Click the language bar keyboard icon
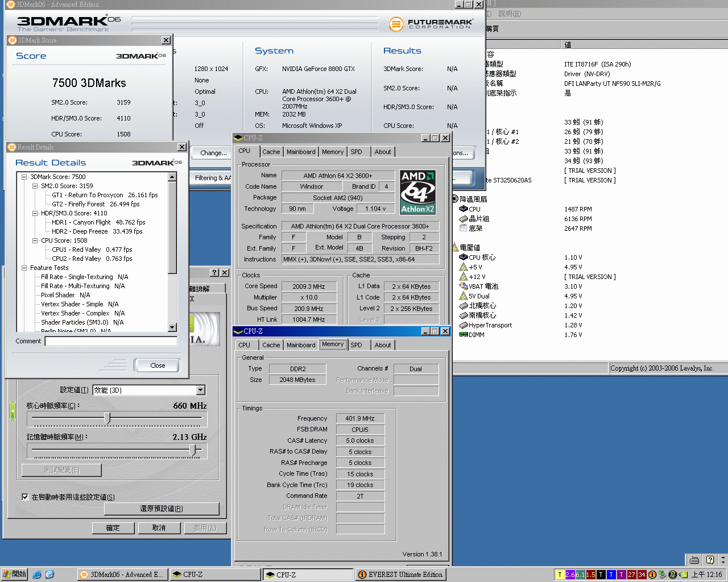This screenshot has width=728, height=582. (694, 560)
